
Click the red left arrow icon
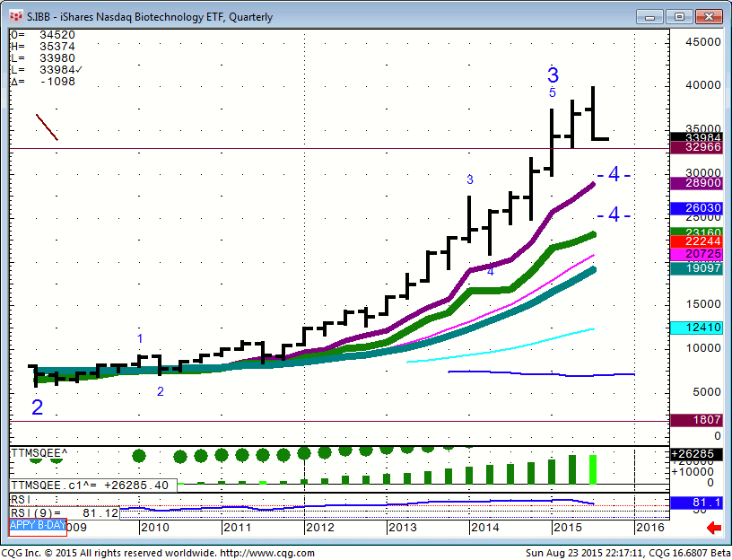[x=714, y=528]
